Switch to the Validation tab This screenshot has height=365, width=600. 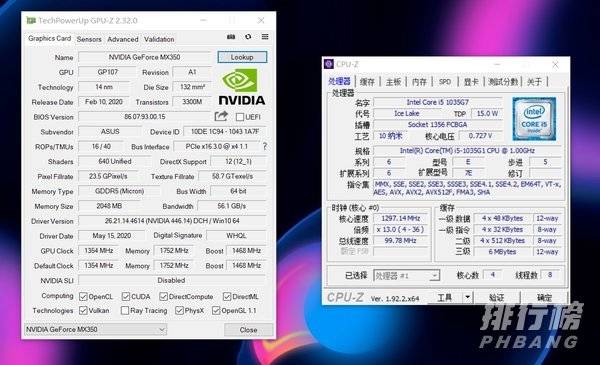159,39
